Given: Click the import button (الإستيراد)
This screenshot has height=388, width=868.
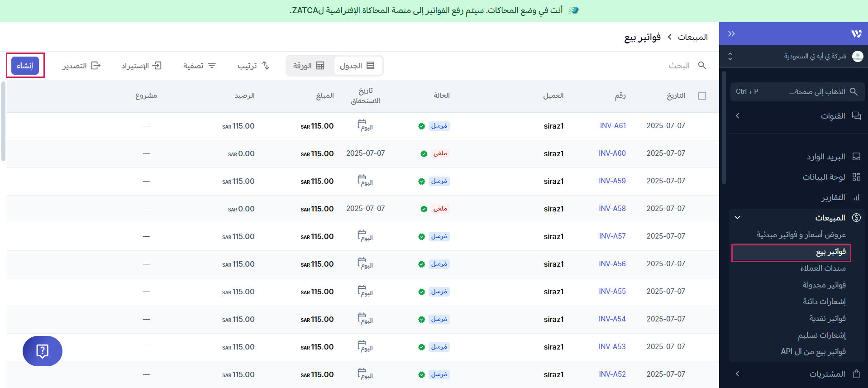Looking at the screenshot, I should (x=141, y=66).
